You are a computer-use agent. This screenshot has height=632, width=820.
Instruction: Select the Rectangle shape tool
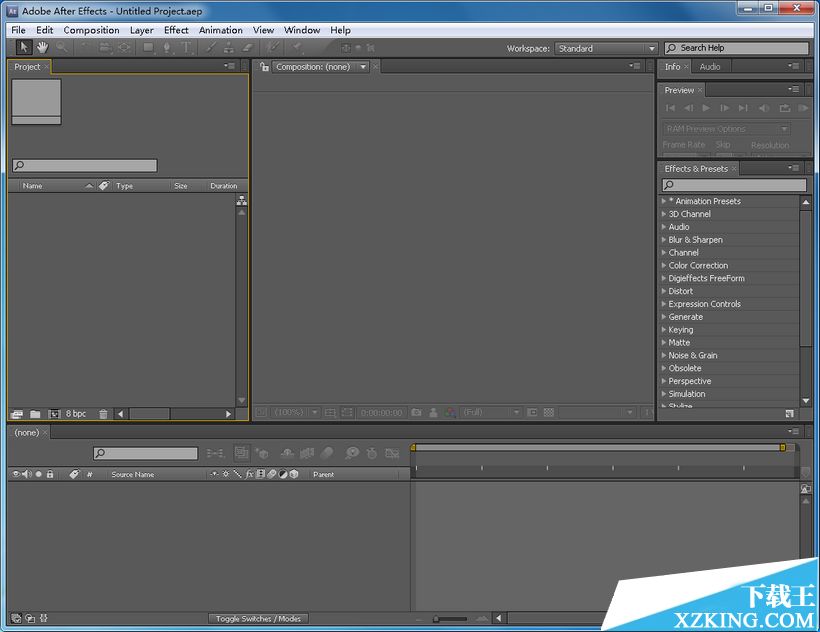(x=149, y=48)
